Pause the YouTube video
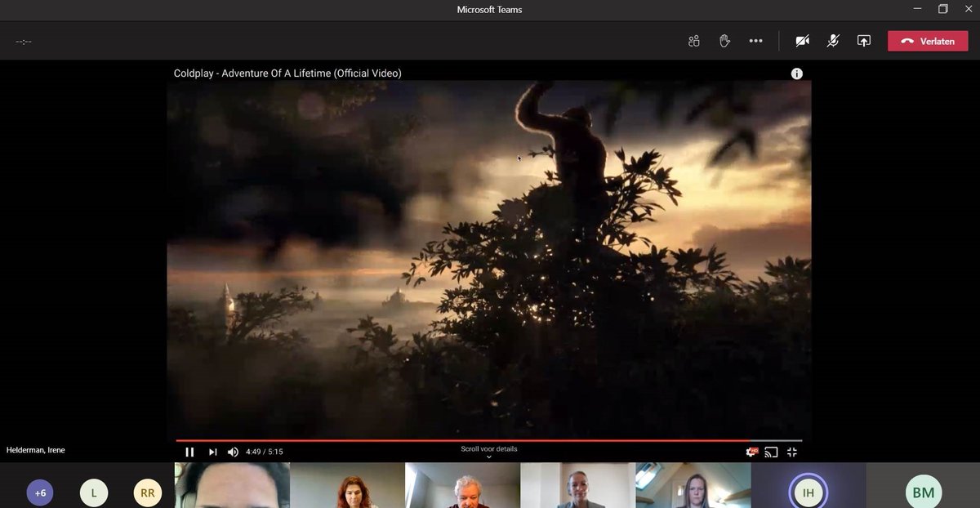 [x=189, y=452]
